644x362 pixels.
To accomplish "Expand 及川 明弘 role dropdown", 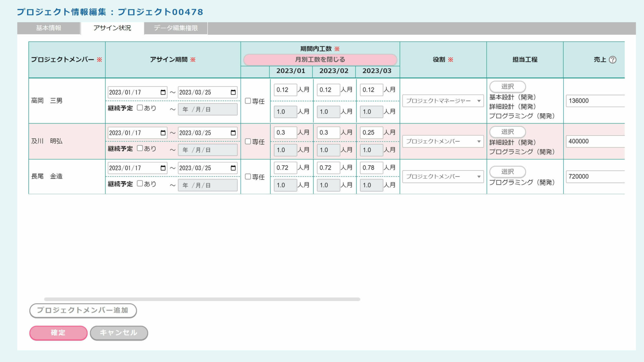I will [443, 141].
